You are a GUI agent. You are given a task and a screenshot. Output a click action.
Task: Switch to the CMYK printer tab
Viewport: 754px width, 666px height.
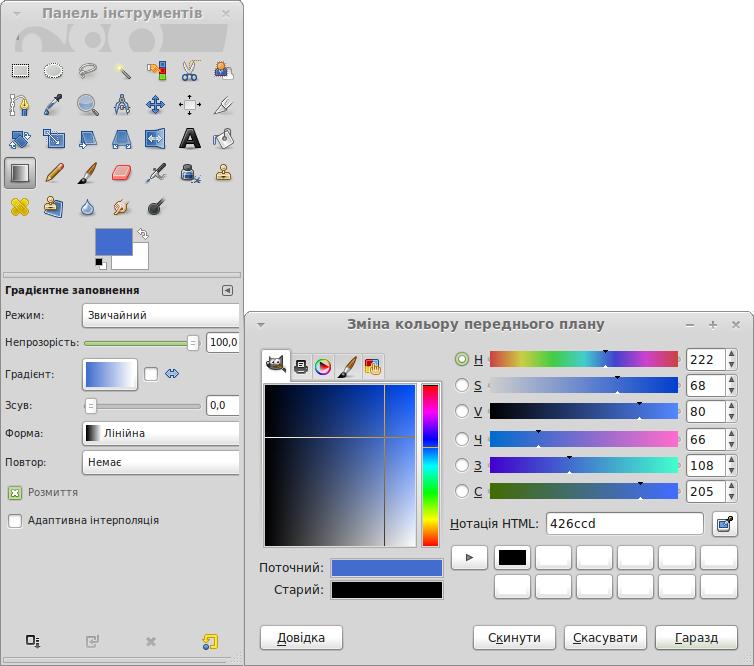coord(301,367)
